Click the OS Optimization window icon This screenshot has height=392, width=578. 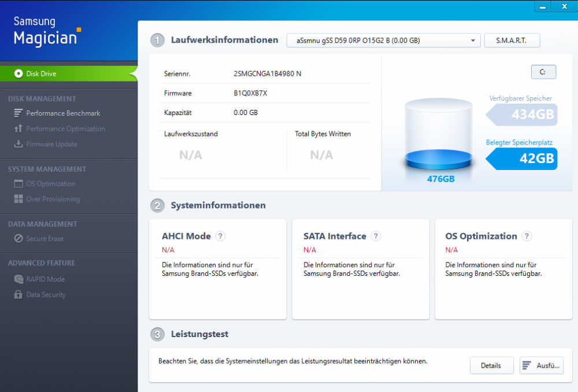[18, 184]
